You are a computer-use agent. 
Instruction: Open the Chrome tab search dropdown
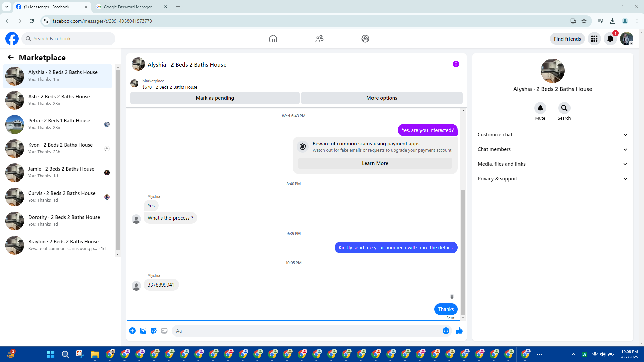7,7
